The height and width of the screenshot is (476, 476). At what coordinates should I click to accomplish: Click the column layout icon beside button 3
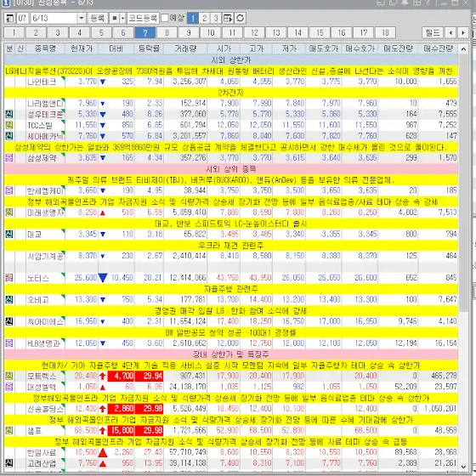point(228,18)
